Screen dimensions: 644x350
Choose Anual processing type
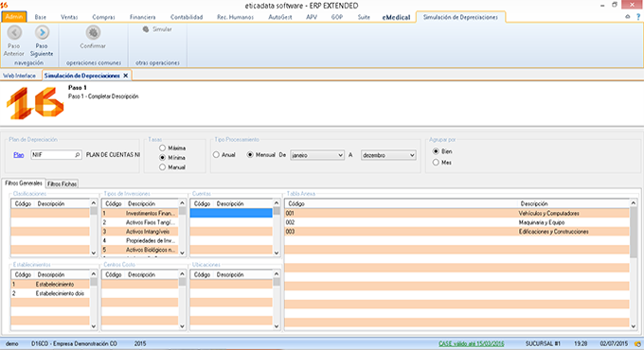[217, 155]
